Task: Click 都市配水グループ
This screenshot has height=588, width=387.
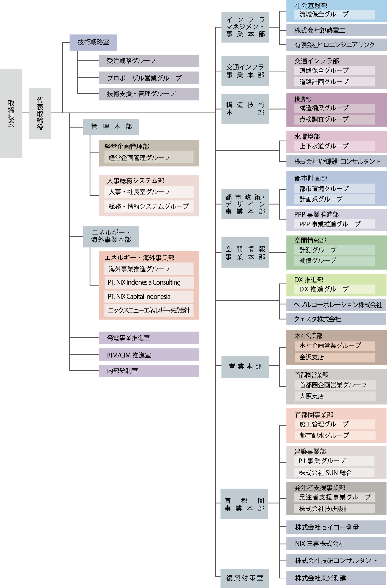Action: point(335,435)
